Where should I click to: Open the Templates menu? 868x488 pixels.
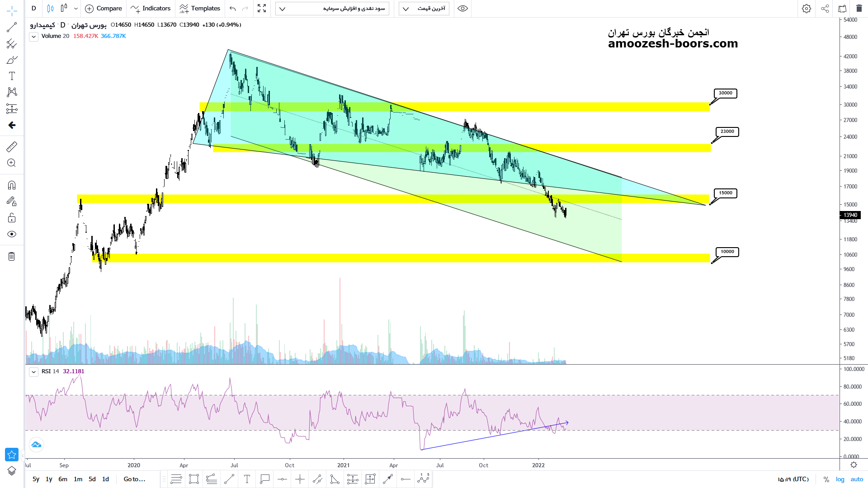pyautogui.click(x=200, y=9)
